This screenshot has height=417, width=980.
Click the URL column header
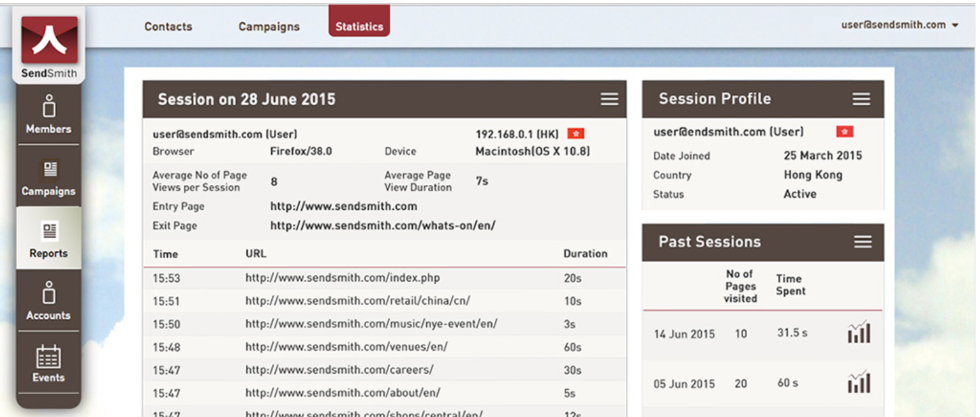[256, 254]
